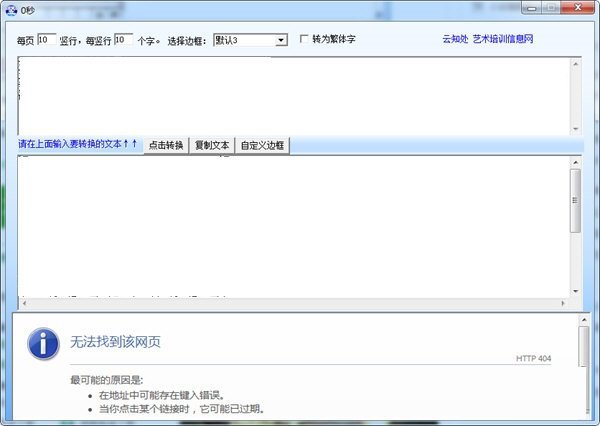Click the input area's scroll-down arrow

tap(576, 129)
